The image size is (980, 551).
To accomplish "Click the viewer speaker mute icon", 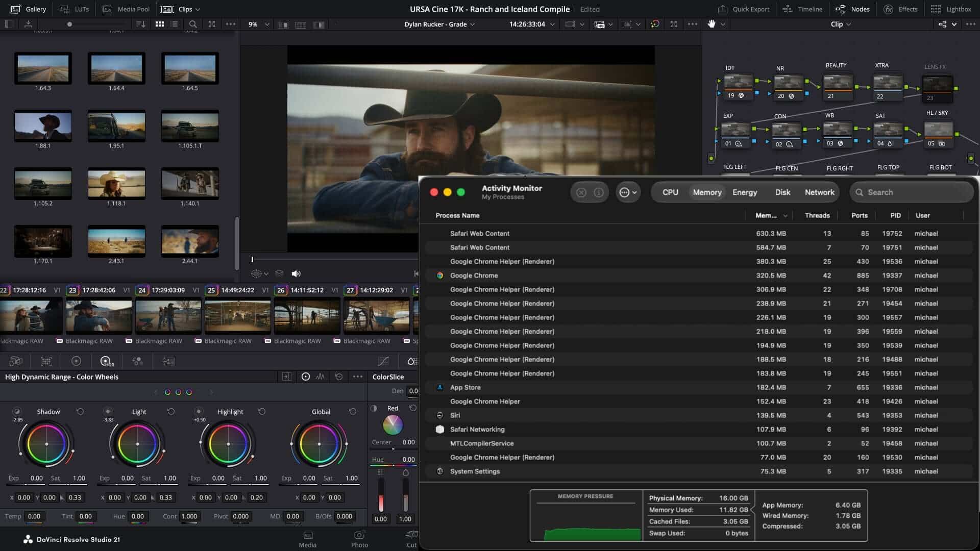I will coord(296,273).
